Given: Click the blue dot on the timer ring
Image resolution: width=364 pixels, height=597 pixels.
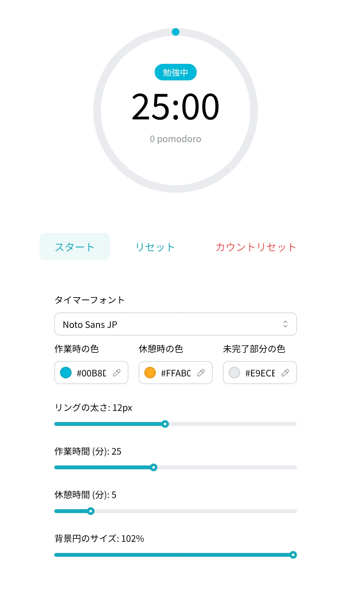Looking at the screenshot, I should tap(176, 32).
